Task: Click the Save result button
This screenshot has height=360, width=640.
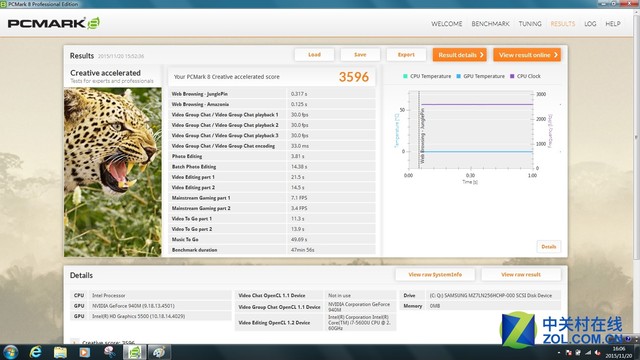Action: point(360,55)
